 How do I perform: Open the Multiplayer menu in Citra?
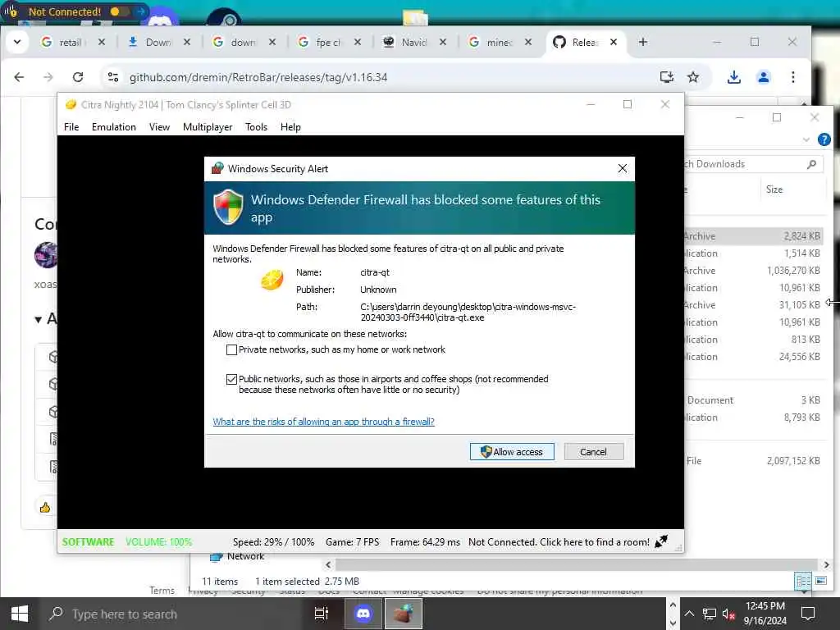(208, 127)
